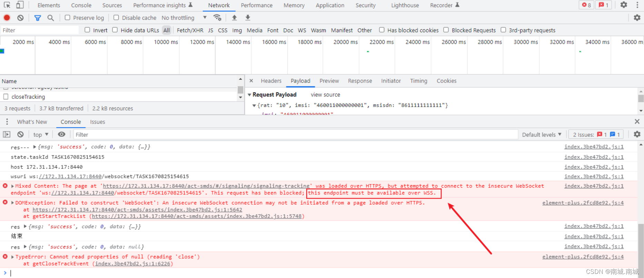Open network settings gear icon

(637, 18)
